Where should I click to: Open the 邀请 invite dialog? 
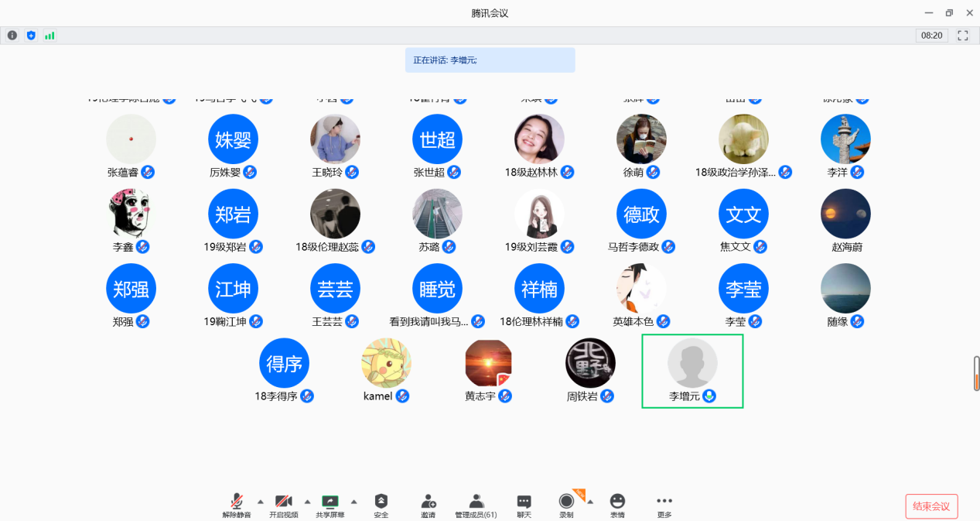pyautogui.click(x=429, y=506)
